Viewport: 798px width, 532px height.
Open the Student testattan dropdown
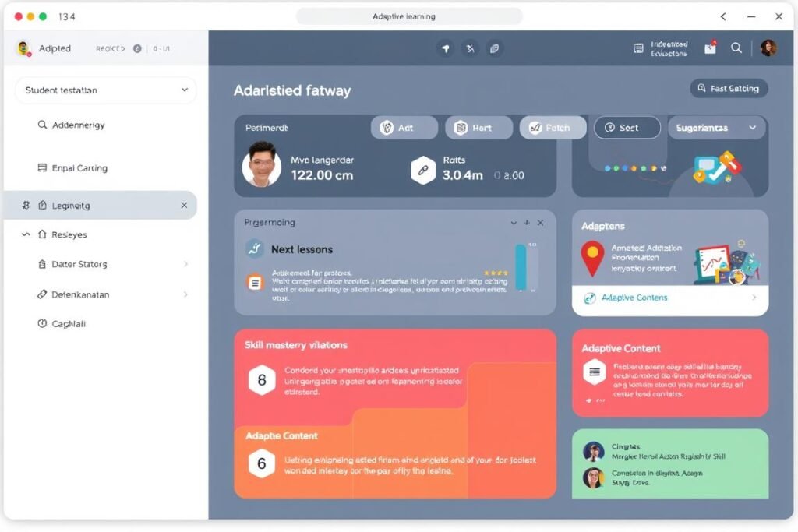point(105,90)
